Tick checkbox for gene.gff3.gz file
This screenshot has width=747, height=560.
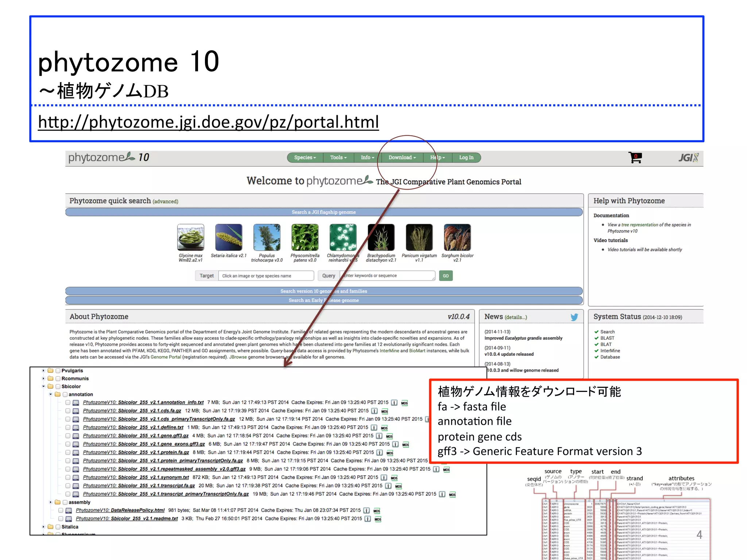pos(68,436)
